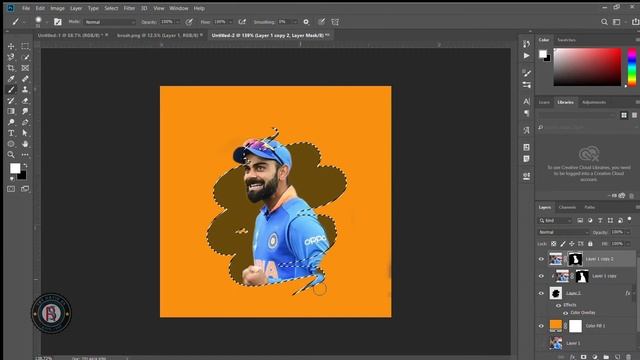
Task: Toggle Quick Mask mode
Action: click(x=11, y=189)
